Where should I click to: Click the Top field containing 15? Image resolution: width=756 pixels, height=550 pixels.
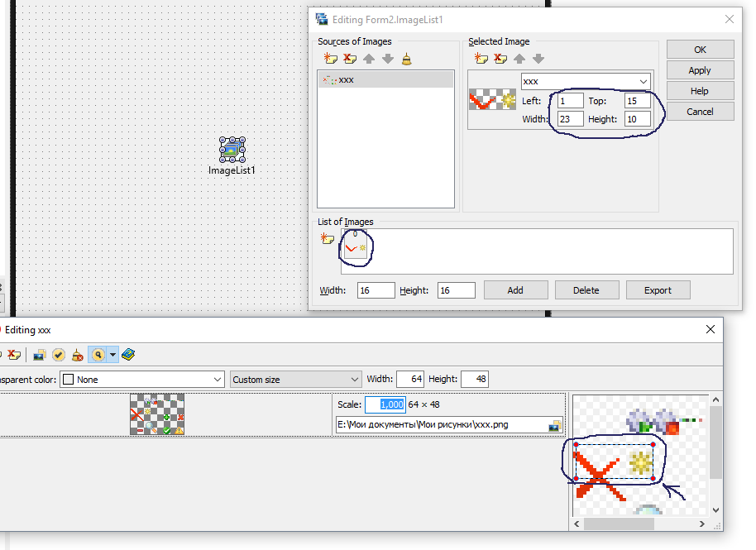point(638,101)
